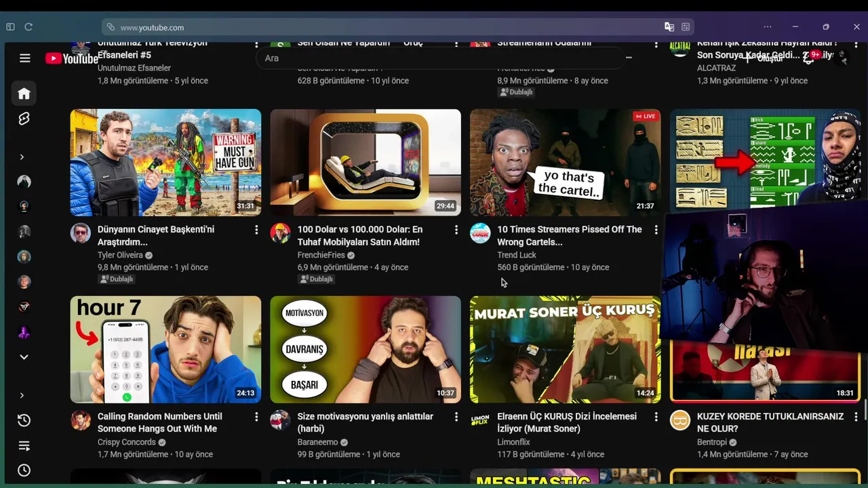The width and height of the screenshot is (868, 488).
Task: Open title KUZEY KOREDE TUTUKLANIRSANIZ NE OLUR
Action: click(x=770, y=422)
